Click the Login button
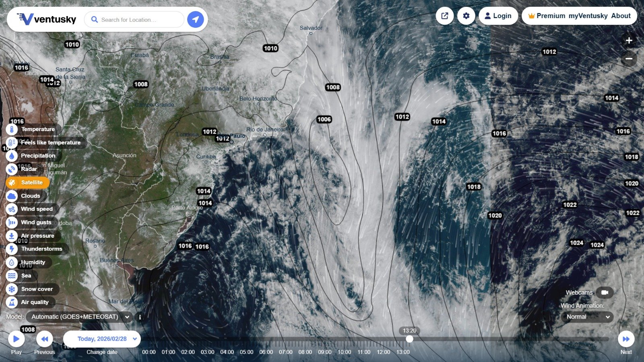Image resolution: width=644 pixels, height=362 pixels. click(x=498, y=16)
